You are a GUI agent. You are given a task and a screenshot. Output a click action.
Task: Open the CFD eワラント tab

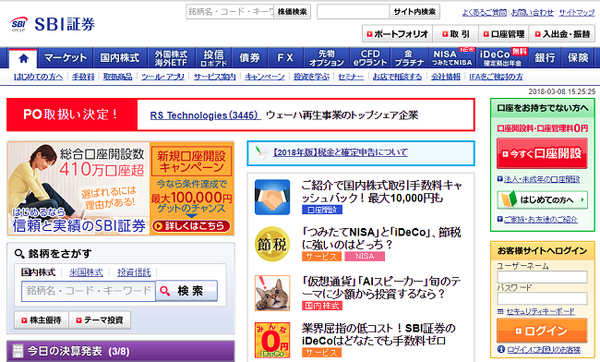pos(370,58)
